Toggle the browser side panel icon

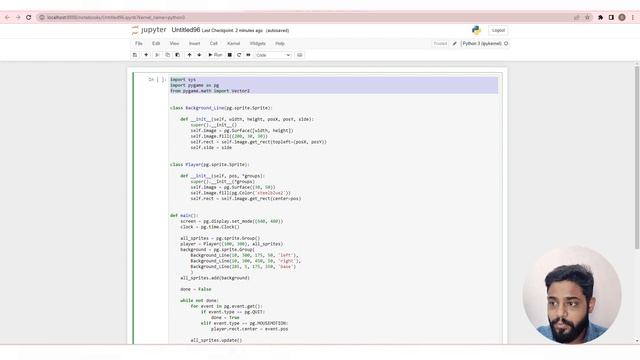pyautogui.click(x=611, y=17)
